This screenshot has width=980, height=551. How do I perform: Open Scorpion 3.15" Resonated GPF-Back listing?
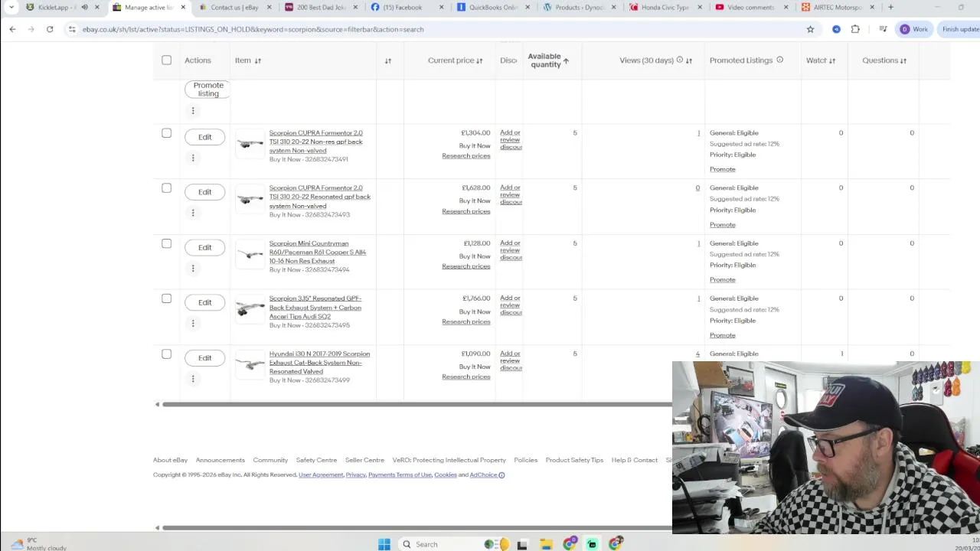[315, 308]
